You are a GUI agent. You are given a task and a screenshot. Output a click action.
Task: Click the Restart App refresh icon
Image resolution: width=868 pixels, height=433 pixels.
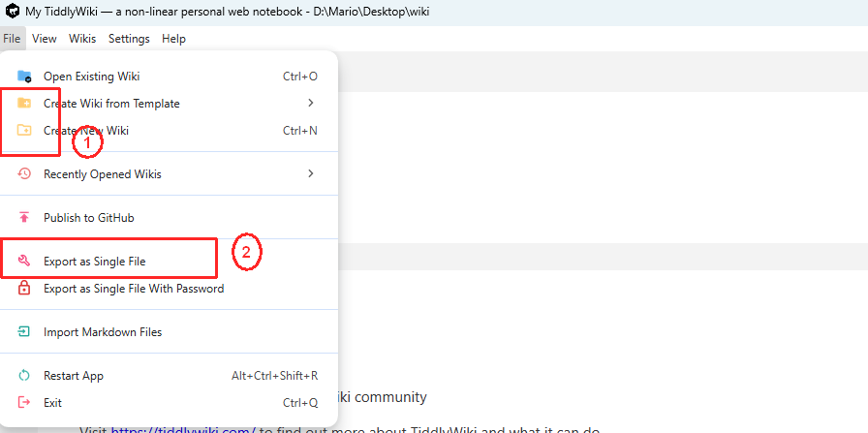pos(24,376)
